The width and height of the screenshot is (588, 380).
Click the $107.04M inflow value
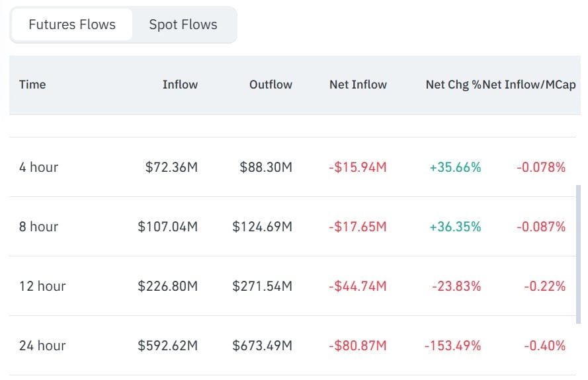point(167,227)
